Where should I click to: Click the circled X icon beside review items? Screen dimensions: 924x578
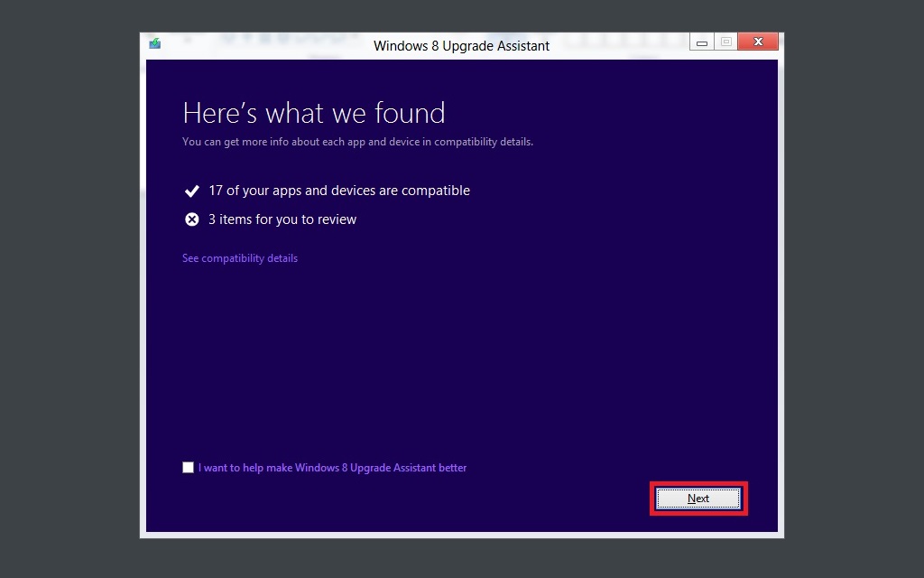pos(191,219)
